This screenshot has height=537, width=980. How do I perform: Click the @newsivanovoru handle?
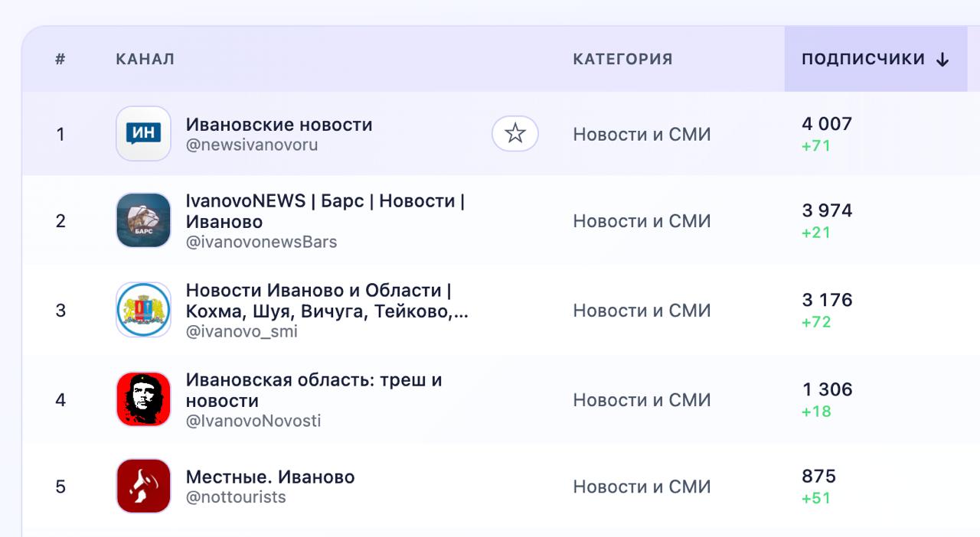pyautogui.click(x=252, y=145)
